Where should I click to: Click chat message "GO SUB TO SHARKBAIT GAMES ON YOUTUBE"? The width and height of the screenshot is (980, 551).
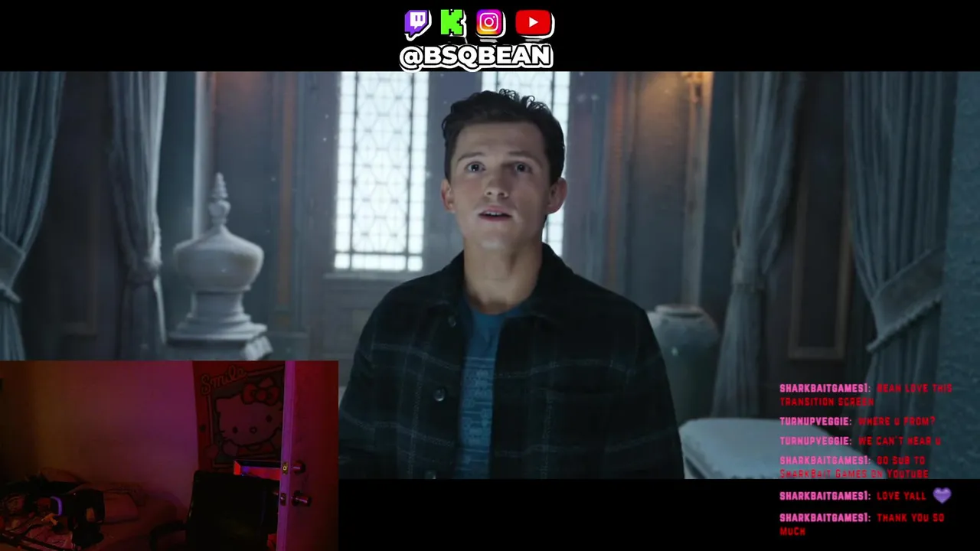click(854, 468)
